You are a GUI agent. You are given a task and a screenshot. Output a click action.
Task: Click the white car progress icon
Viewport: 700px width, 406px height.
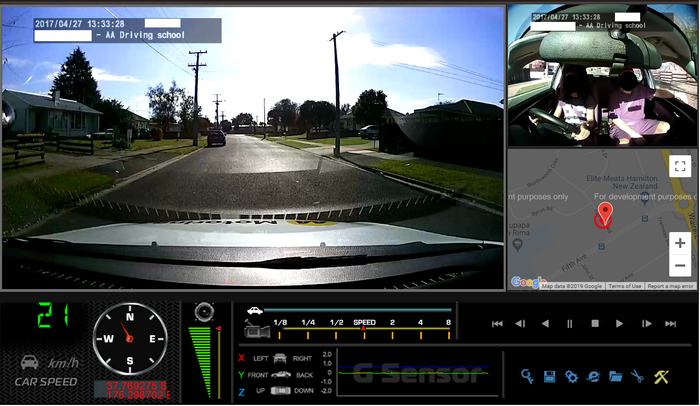[255, 310]
